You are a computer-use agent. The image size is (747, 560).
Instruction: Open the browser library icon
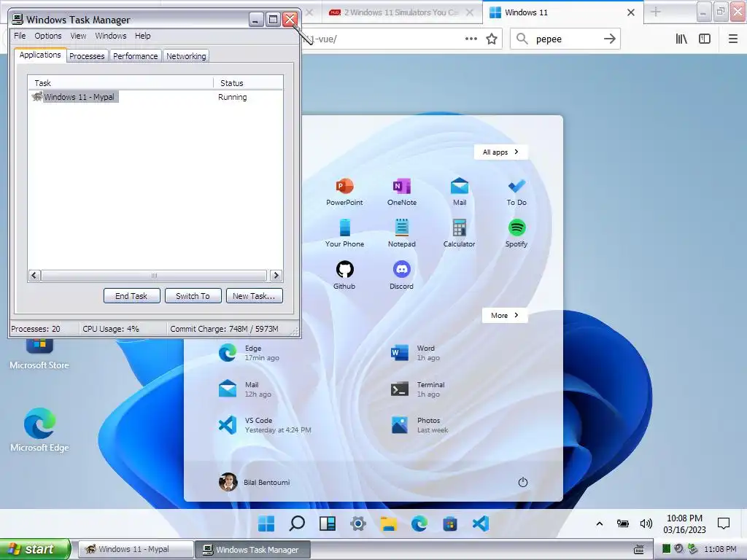[681, 39]
